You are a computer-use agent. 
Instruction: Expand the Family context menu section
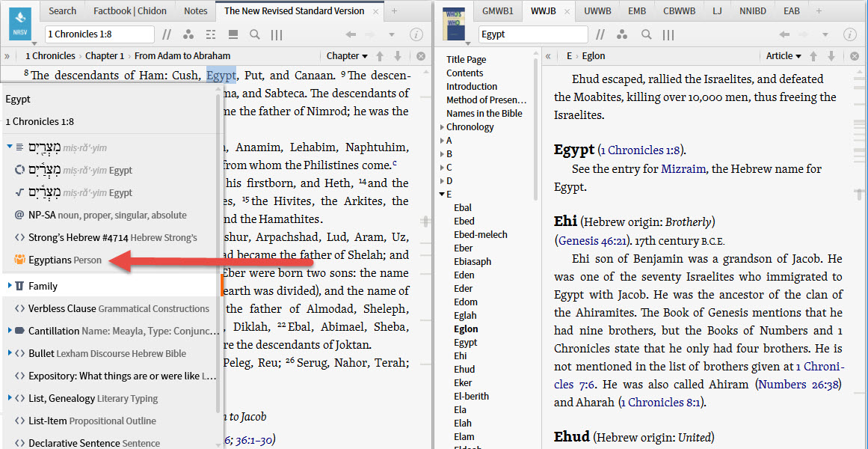[10, 286]
